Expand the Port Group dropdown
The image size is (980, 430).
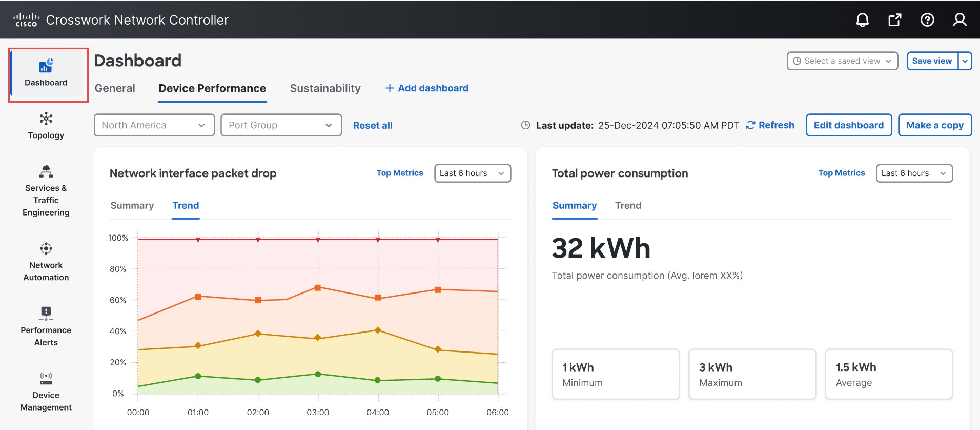click(x=281, y=125)
